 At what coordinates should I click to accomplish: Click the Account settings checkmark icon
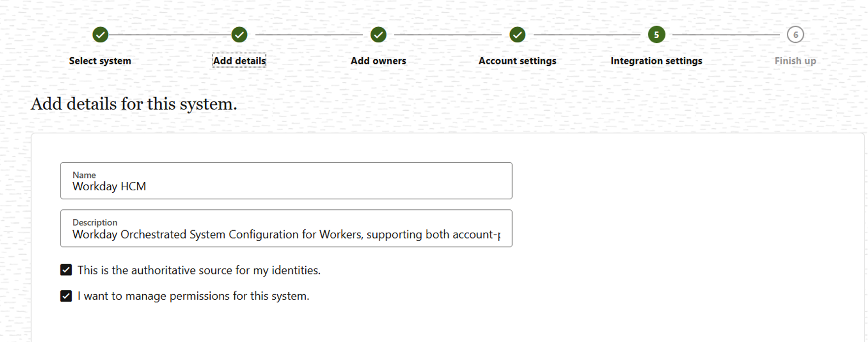click(x=517, y=34)
